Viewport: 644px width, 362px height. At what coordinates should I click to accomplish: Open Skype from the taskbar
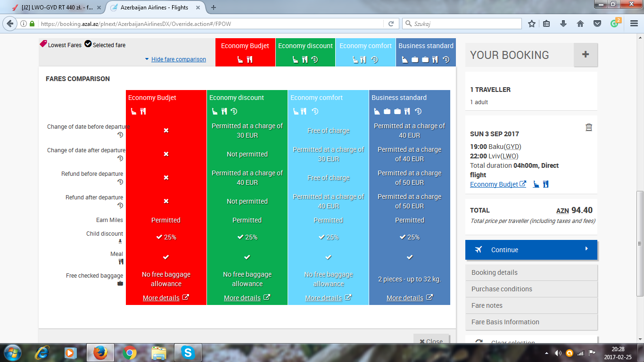click(188, 353)
